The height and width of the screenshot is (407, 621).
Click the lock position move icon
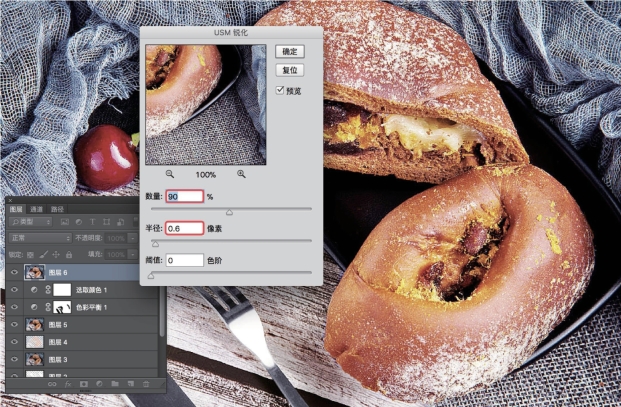pyautogui.click(x=56, y=255)
